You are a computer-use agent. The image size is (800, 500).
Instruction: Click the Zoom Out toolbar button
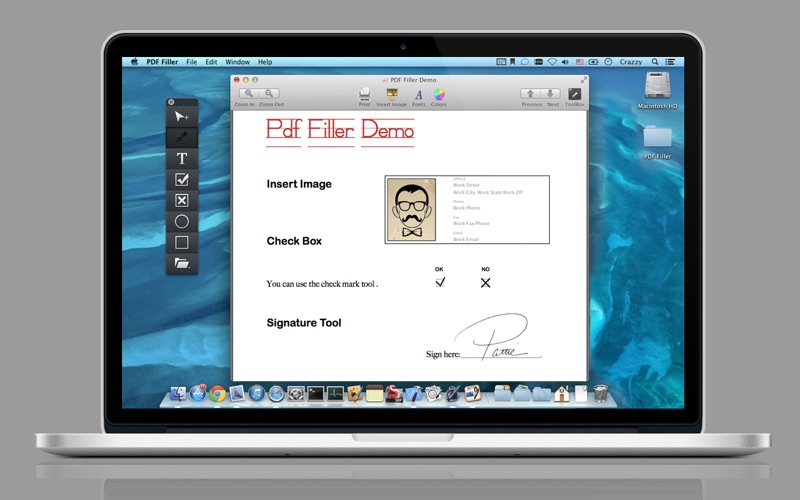coord(269,93)
